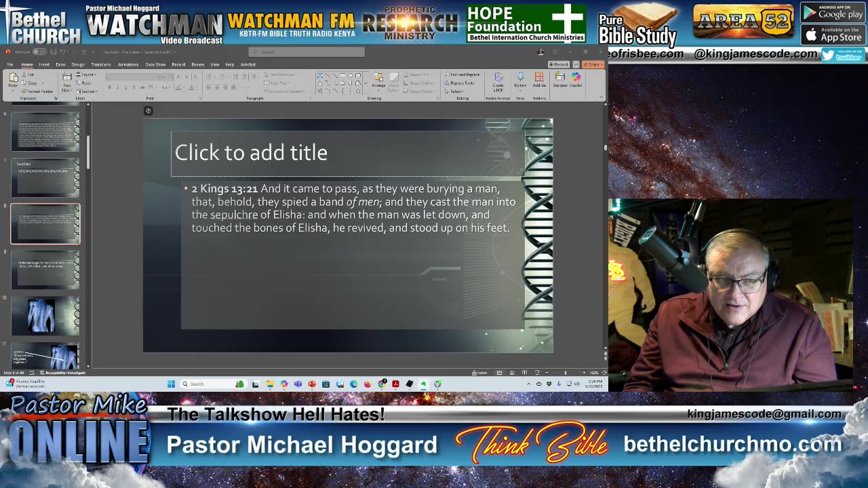
Task: Toggle AutoSave switch
Action: [39, 52]
